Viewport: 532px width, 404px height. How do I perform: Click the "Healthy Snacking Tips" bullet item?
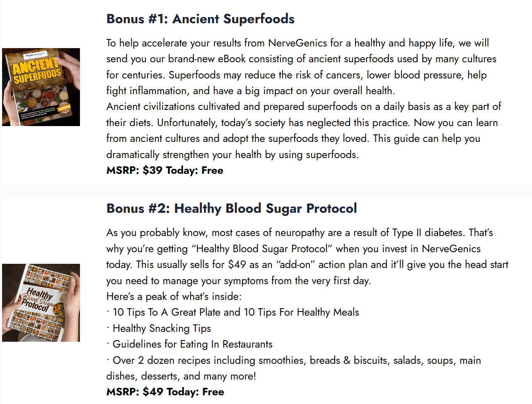click(x=162, y=329)
